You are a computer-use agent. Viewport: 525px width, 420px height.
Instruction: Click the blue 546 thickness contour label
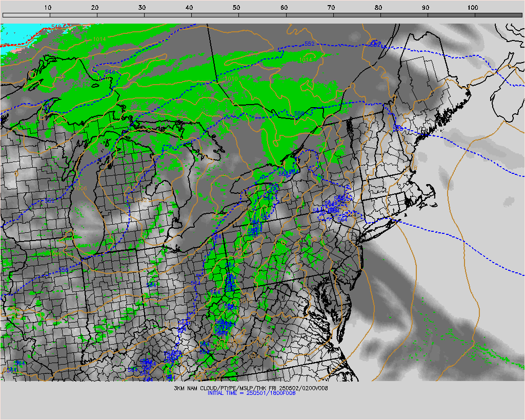click(x=110, y=72)
